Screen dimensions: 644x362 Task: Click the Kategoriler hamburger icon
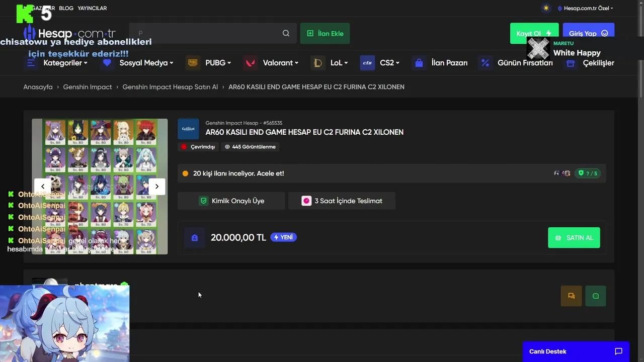[31, 63]
